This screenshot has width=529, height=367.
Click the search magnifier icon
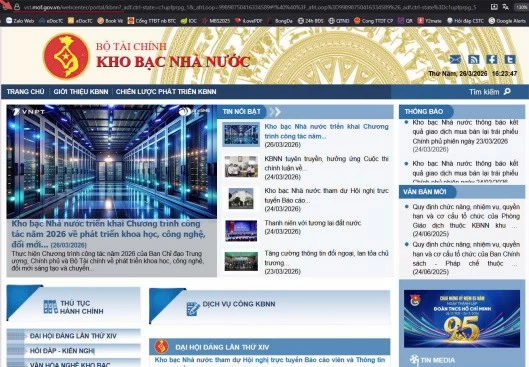click(507, 91)
